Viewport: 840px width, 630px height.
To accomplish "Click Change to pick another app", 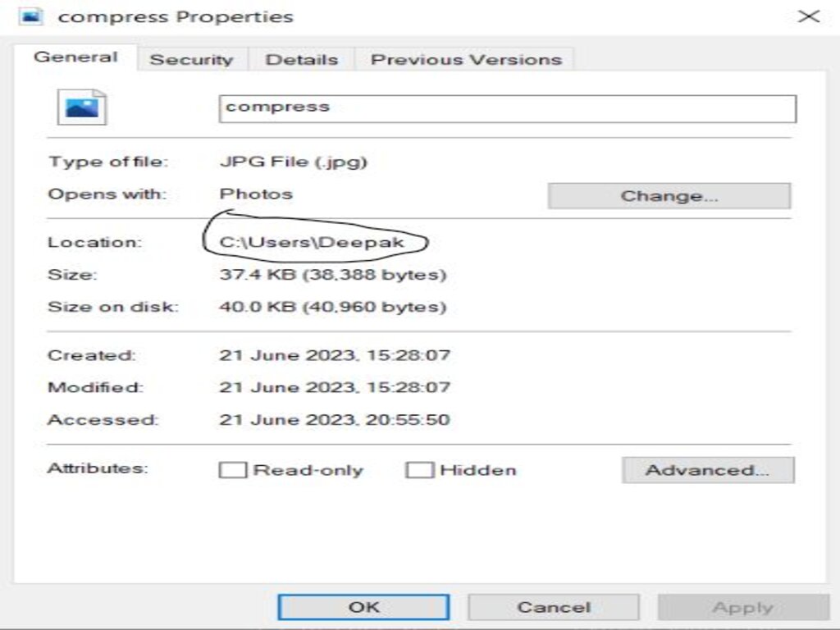I will tap(669, 195).
